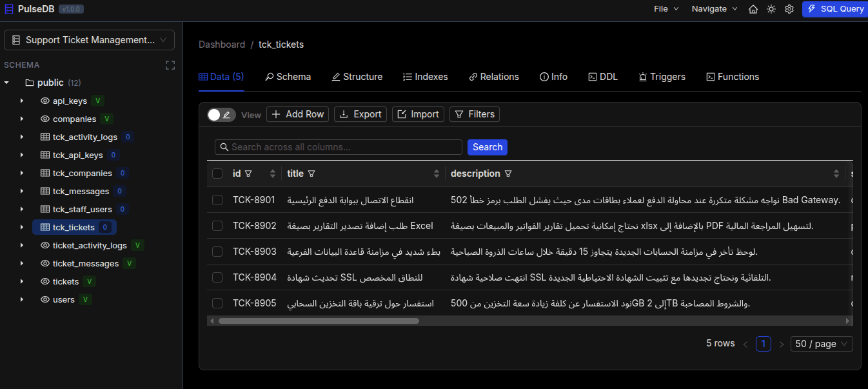Go to previous page arrow
This screenshot has height=389, width=868.
[x=745, y=344]
